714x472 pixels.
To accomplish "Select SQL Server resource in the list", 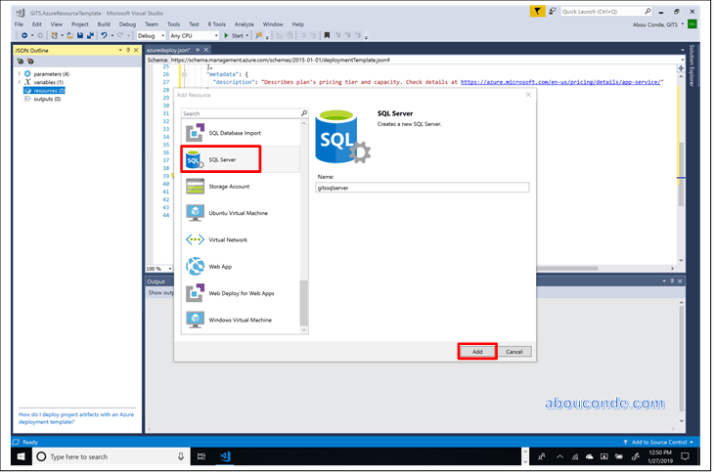I will pos(220,159).
